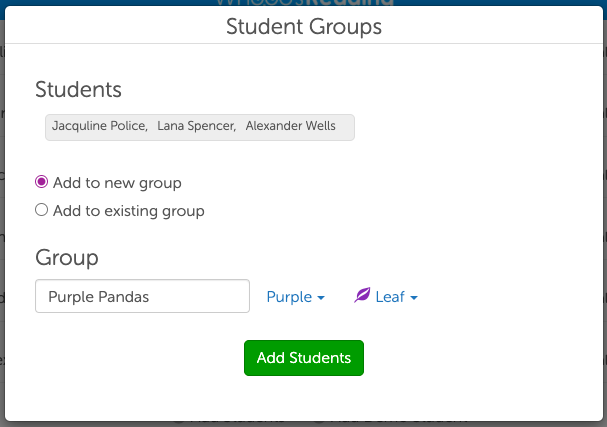This screenshot has height=427, width=607.
Task: Open the Purple color dropdown
Action: (295, 297)
